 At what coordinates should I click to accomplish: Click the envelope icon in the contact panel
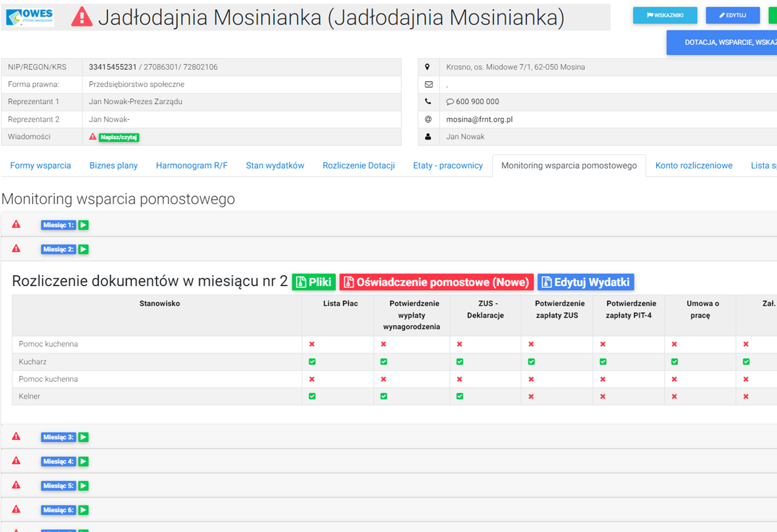[429, 85]
